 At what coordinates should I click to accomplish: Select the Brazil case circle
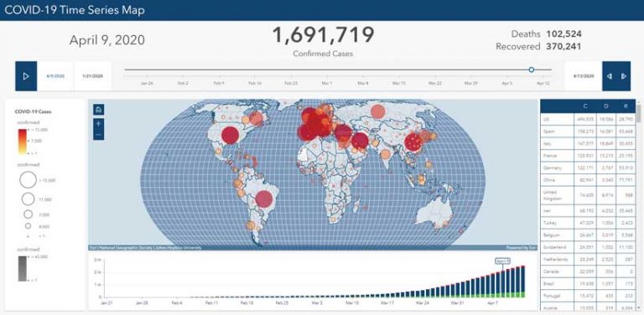[264, 199]
